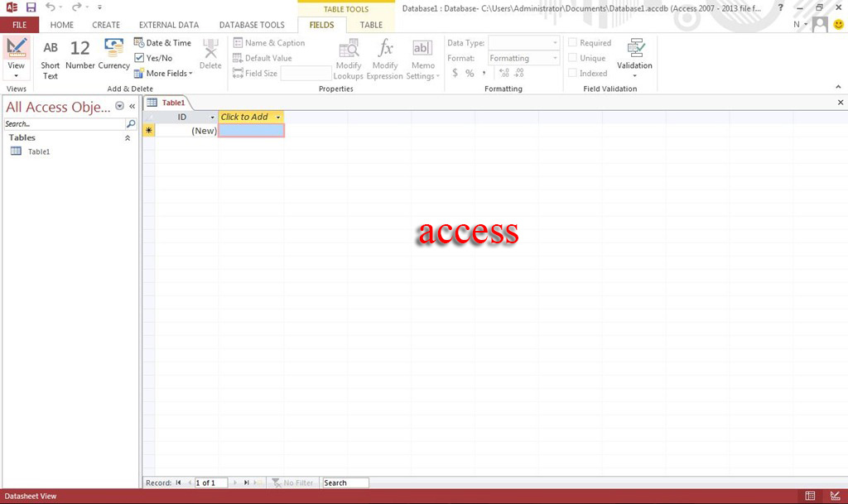The height and width of the screenshot is (504, 848).
Task: Click the navigation pane Search box
Action: pyautogui.click(x=65, y=123)
